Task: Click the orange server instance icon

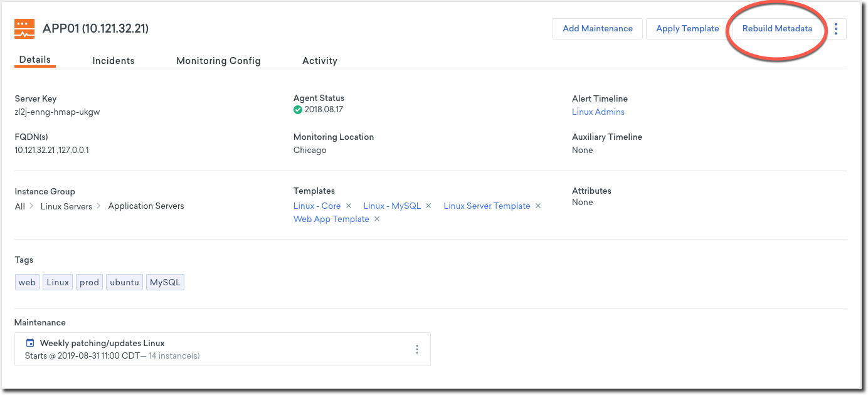Action: click(24, 29)
